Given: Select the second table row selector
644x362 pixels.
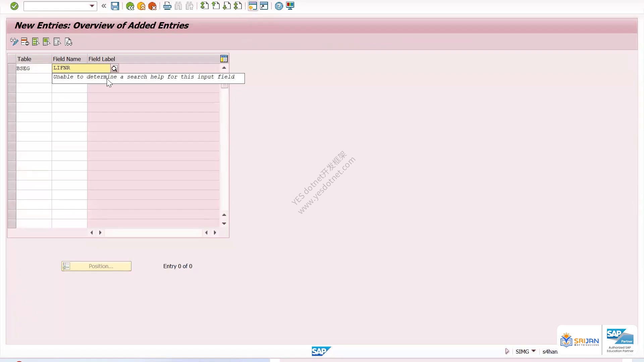Looking at the screenshot, I should tap(12, 78).
